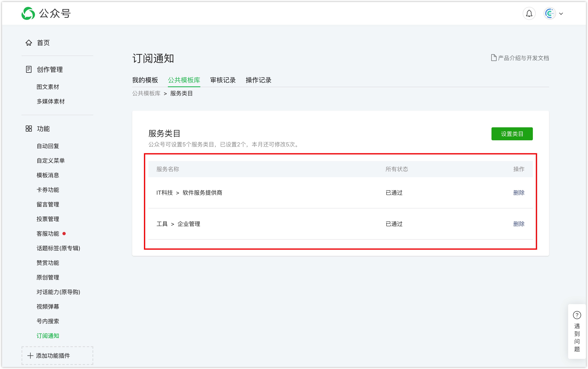Click the plus icon for 添加功能插件
Viewport: 588px width, 369px height.
point(30,356)
